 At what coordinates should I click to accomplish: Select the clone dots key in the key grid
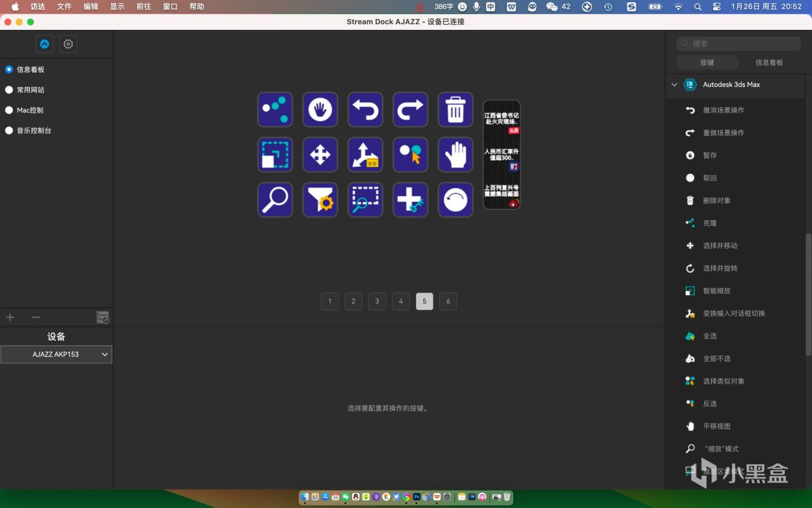[275, 110]
